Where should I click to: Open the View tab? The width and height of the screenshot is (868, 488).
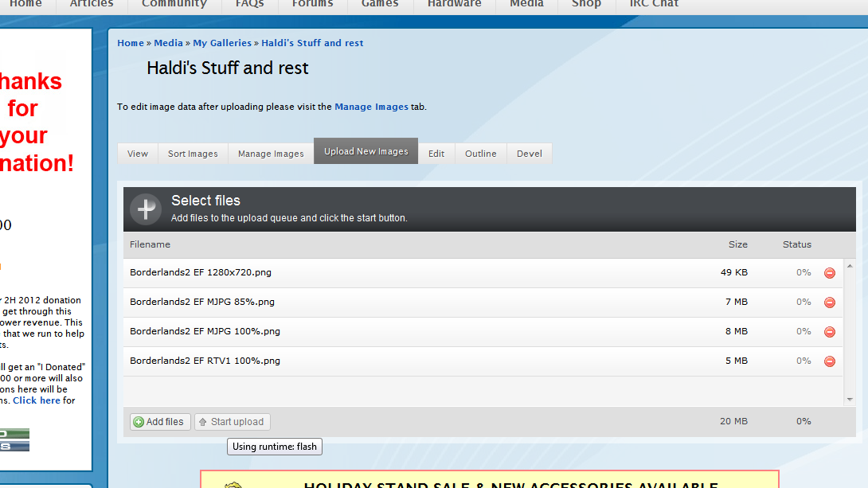137,154
